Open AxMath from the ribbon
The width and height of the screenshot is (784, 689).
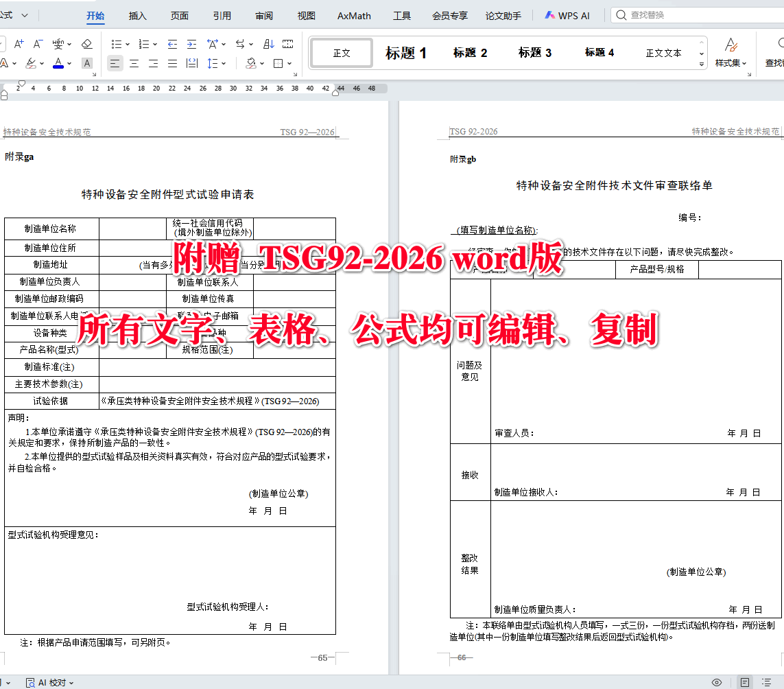coord(353,15)
